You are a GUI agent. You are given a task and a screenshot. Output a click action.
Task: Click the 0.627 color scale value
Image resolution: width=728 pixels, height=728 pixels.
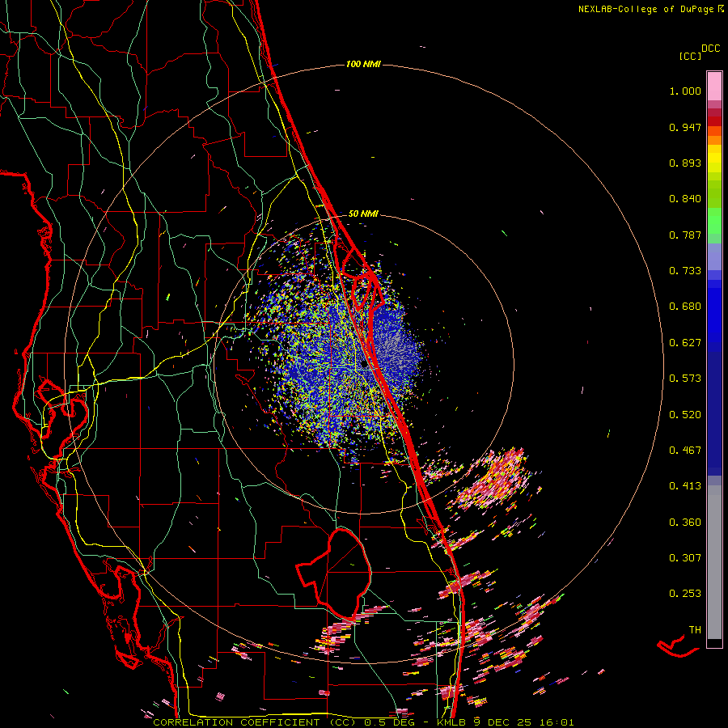(x=685, y=343)
